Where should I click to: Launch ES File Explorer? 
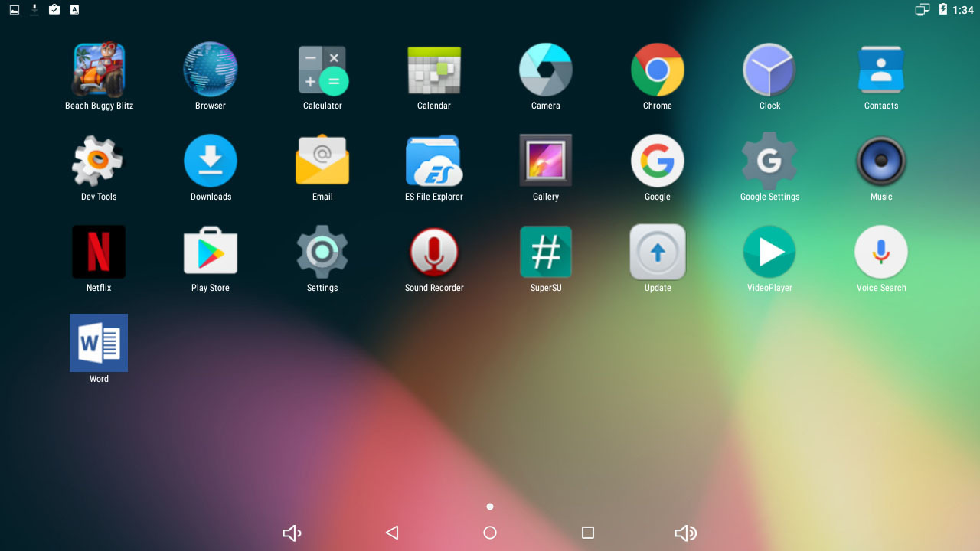coord(434,161)
